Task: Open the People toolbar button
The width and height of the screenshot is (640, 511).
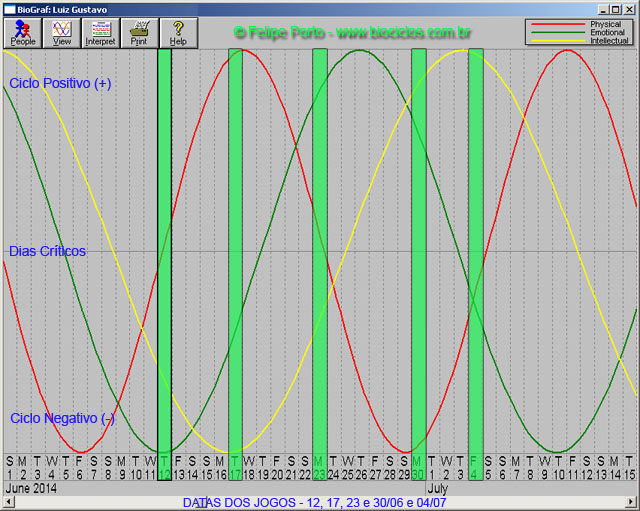Action: tap(22, 33)
